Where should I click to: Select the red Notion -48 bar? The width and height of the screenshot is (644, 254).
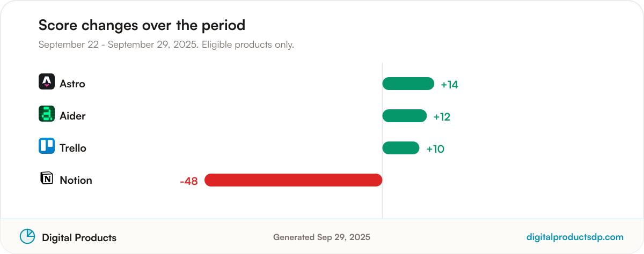pyautogui.click(x=293, y=180)
